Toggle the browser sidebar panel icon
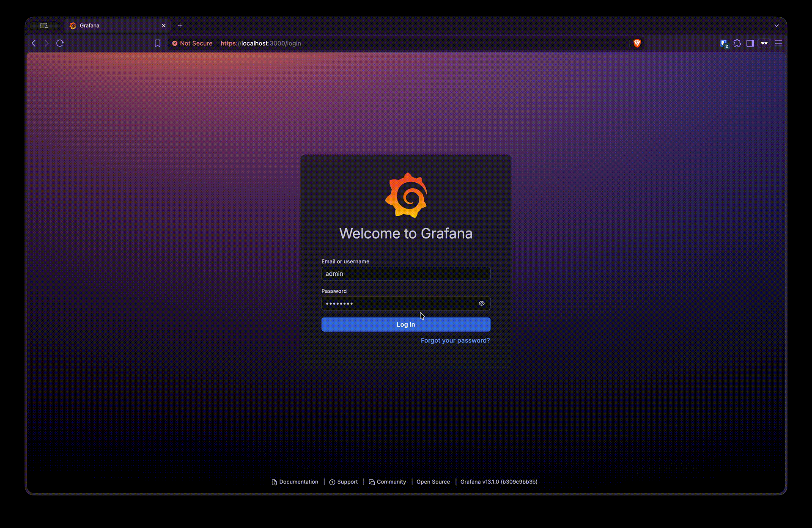The image size is (812, 528). coord(750,43)
